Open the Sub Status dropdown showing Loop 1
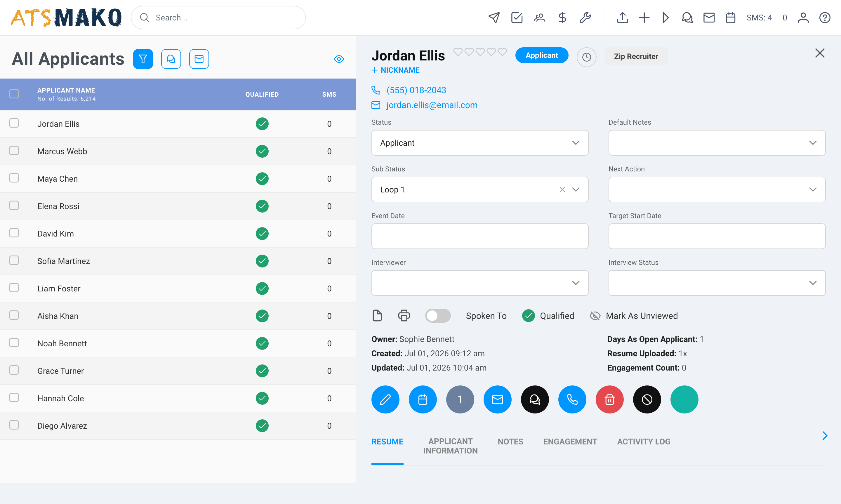 480,190
